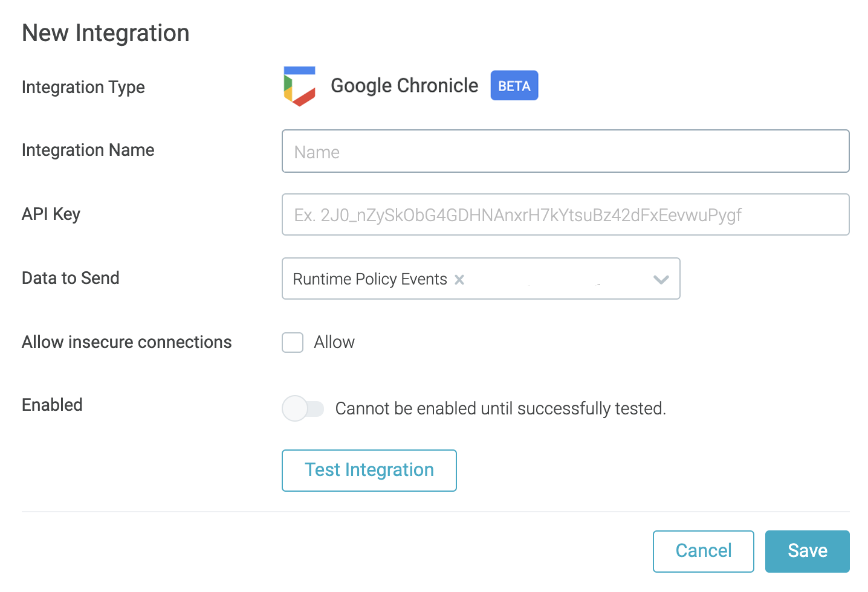
Task: Click the Runtime Policy Events tag text
Action: click(x=370, y=279)
